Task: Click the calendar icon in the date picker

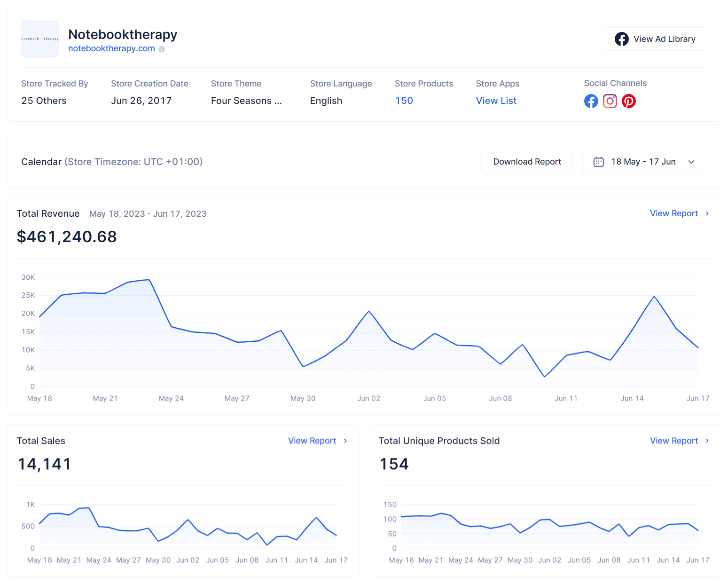Action: pos(598,161)
